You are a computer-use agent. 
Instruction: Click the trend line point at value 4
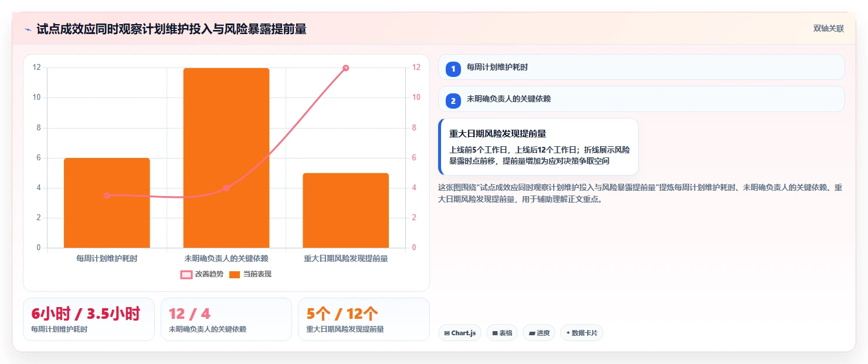click(226, 188)
